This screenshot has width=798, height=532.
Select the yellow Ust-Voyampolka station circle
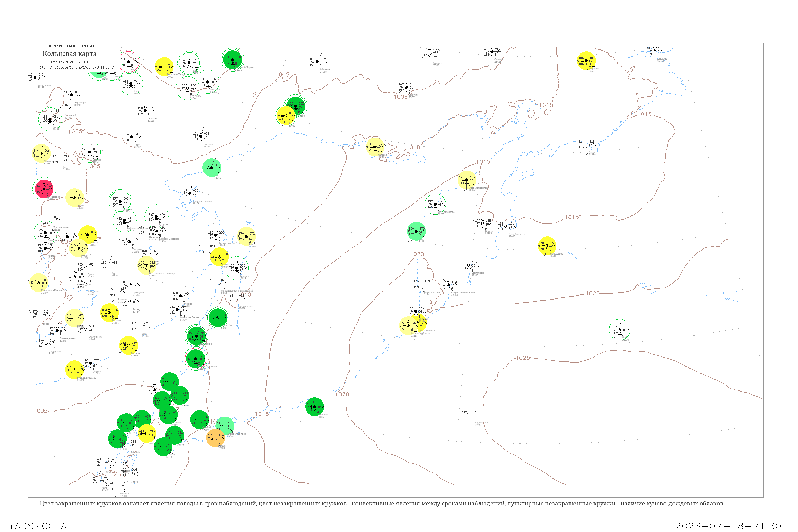coord(467,180)
